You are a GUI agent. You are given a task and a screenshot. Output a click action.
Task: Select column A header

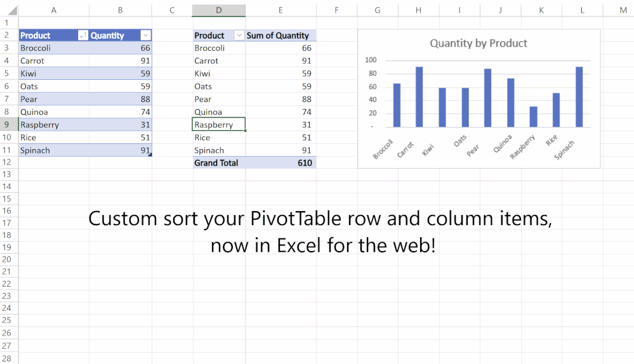[54, 10]
